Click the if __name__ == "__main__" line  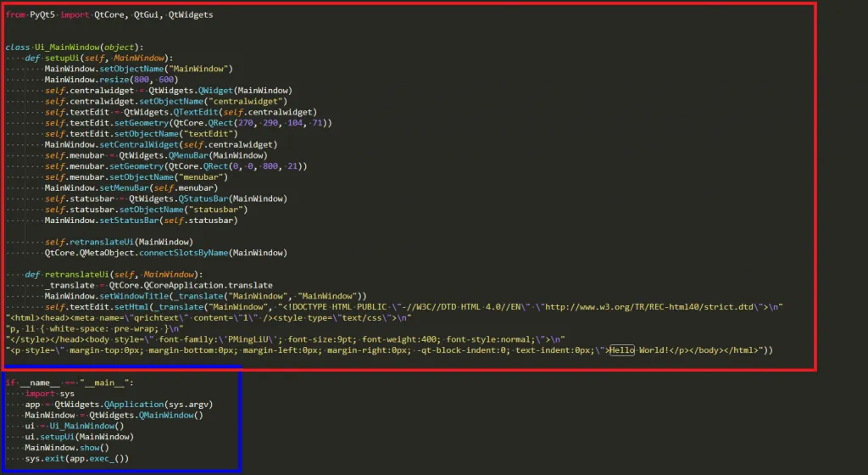(x=70, y=383)
